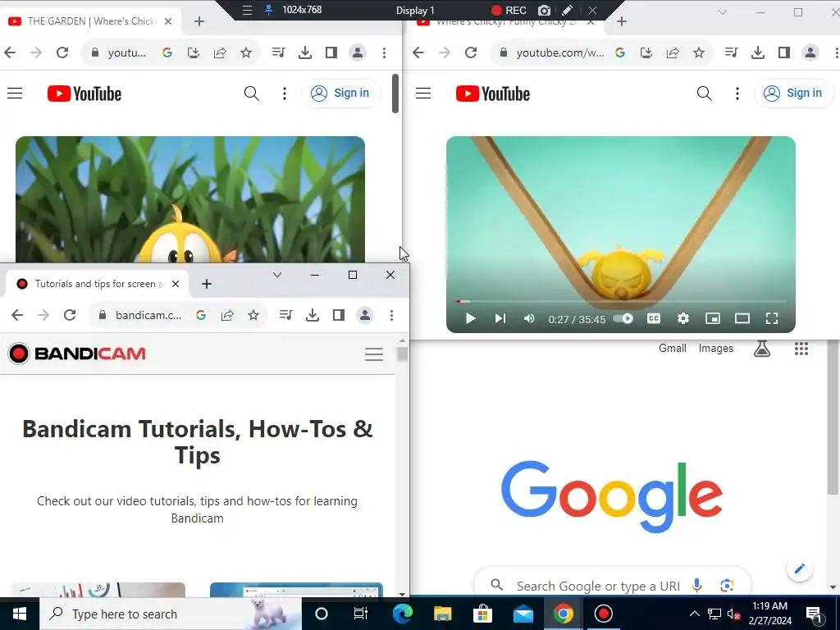
Task: Share the page in left YouTube window
Action: [220, 52]
